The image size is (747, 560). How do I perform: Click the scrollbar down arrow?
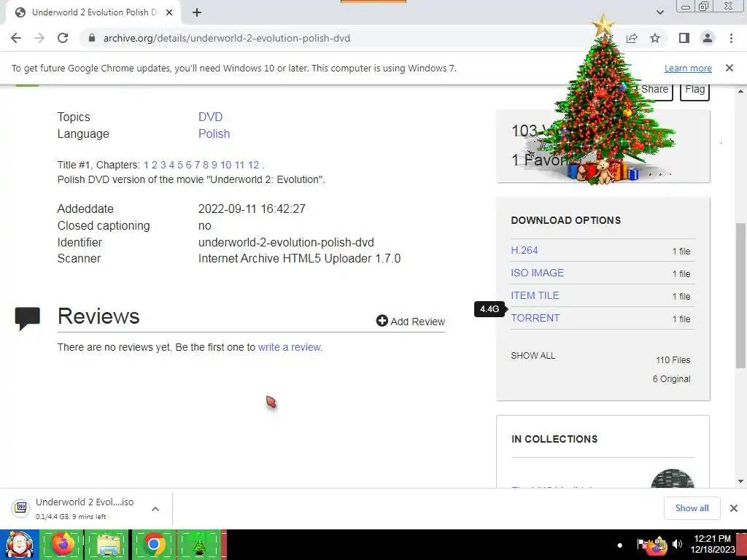(740, 481)
